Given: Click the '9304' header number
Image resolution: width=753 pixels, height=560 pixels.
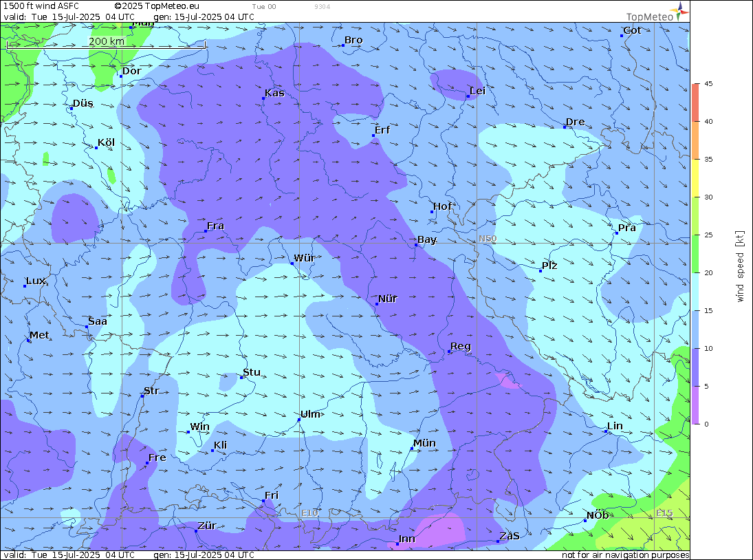Looking at the screenshot, I should point(323,7).
